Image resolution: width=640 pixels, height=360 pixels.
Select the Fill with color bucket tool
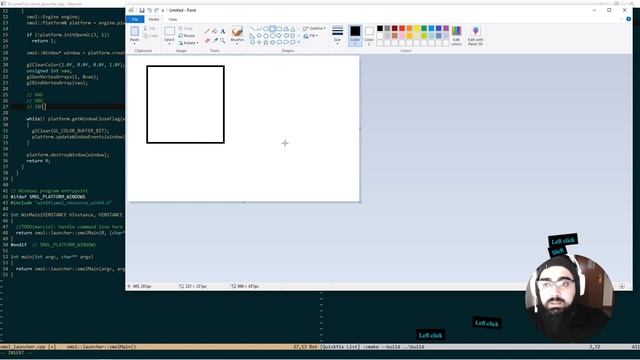[x=215, y=31]
